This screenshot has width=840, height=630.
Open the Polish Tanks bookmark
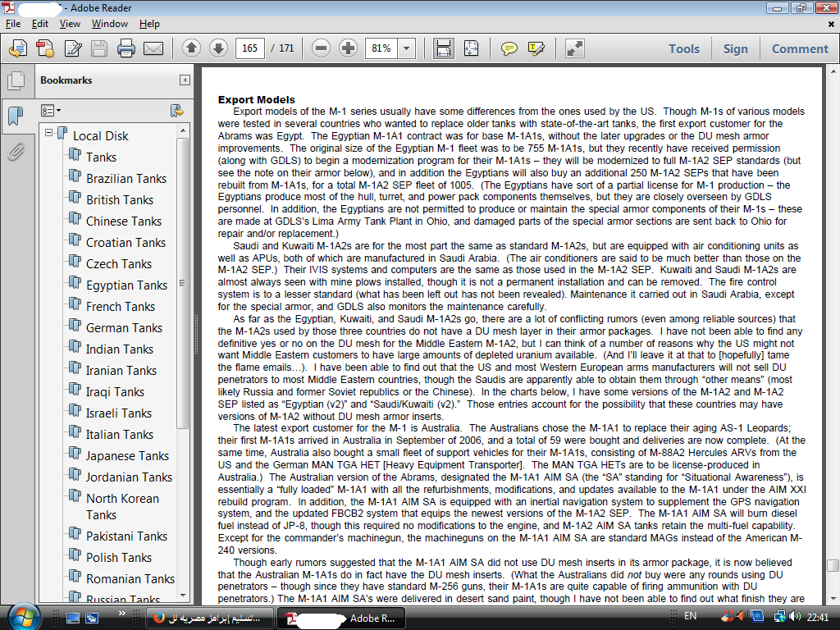click(x=118, y=558)
